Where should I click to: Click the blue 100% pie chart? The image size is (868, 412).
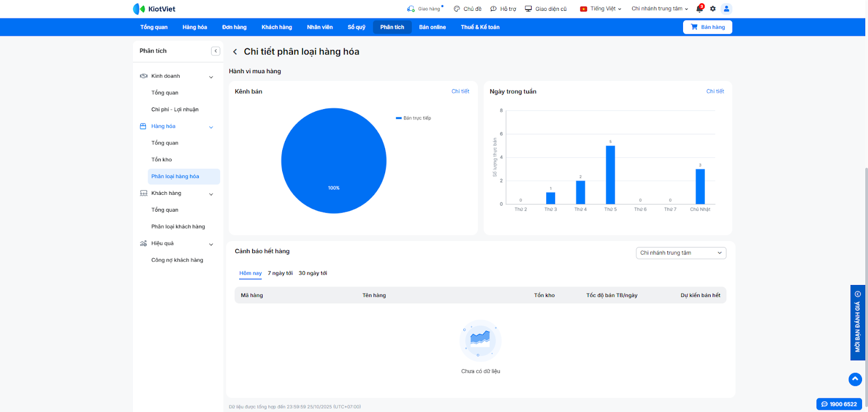(334, 161)
